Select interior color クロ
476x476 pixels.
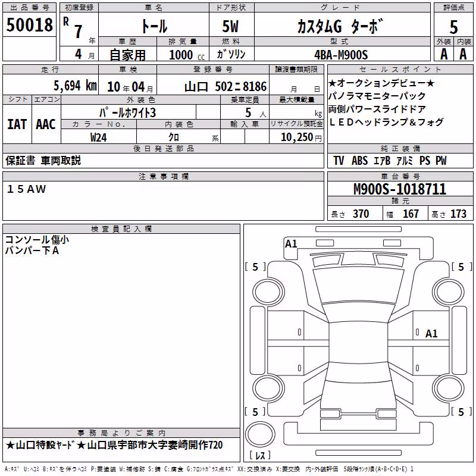click(174, 137)
